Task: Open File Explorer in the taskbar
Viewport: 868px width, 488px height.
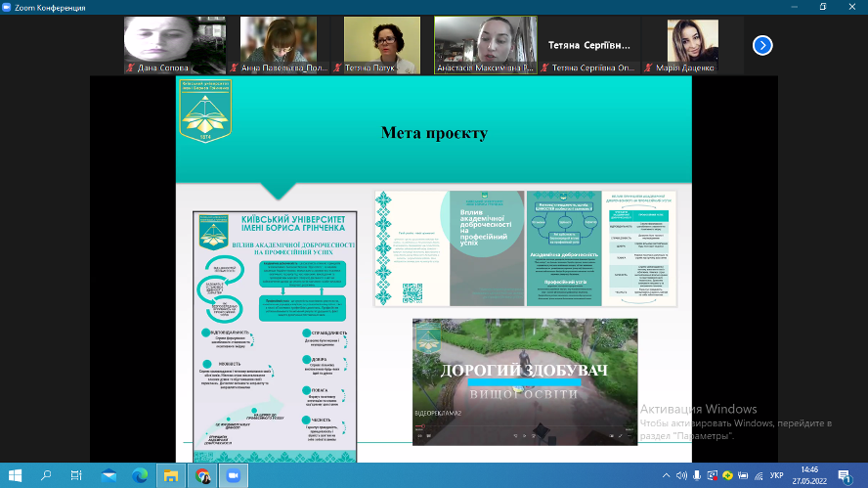Action: (x=171, y=475)
